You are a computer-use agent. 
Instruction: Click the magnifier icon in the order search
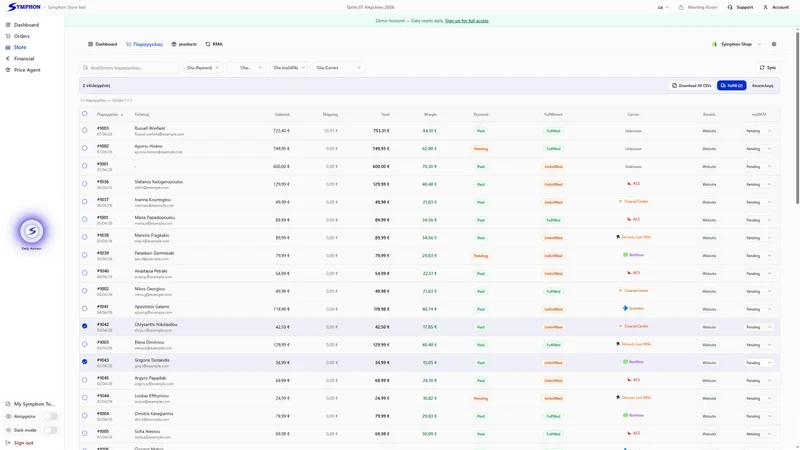click(x=86, y=67)
